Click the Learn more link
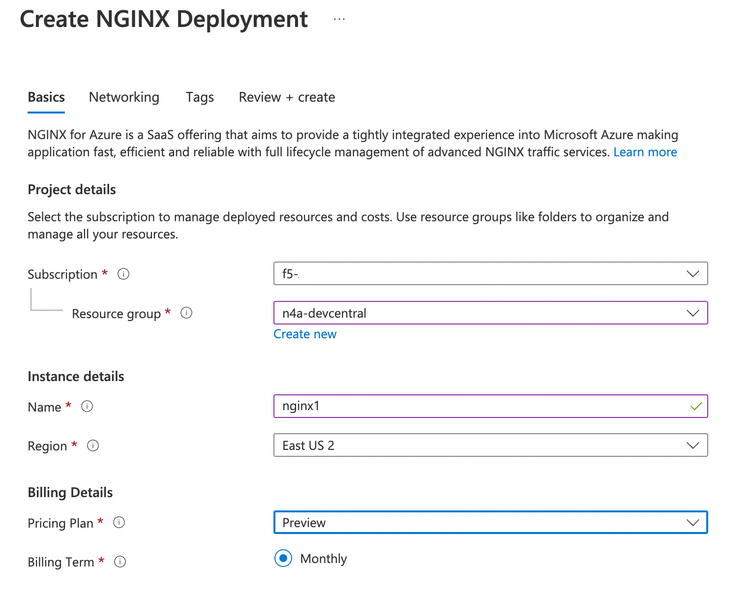The width and height of the screenshot is (750, 590). 645,152
